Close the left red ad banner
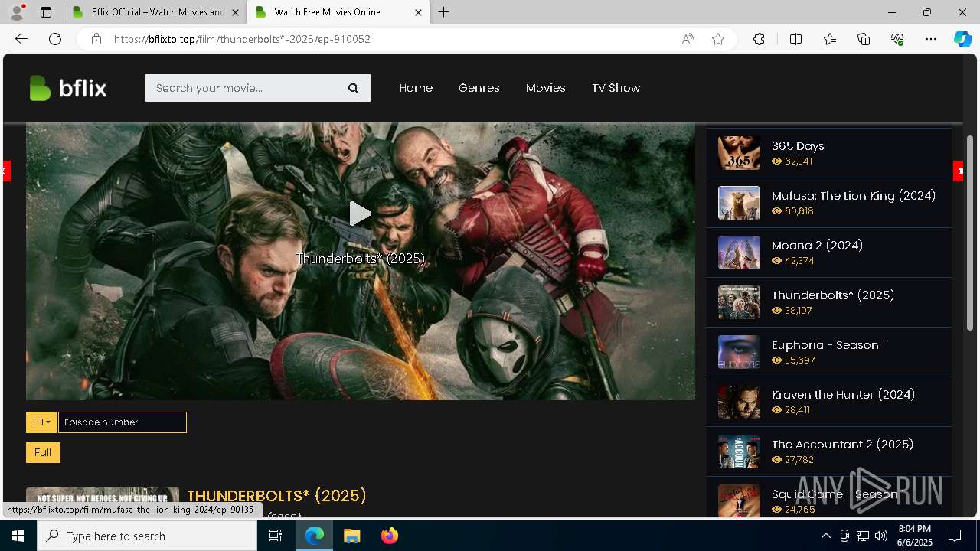The image size is (980, 551). (x=6, y=171)
